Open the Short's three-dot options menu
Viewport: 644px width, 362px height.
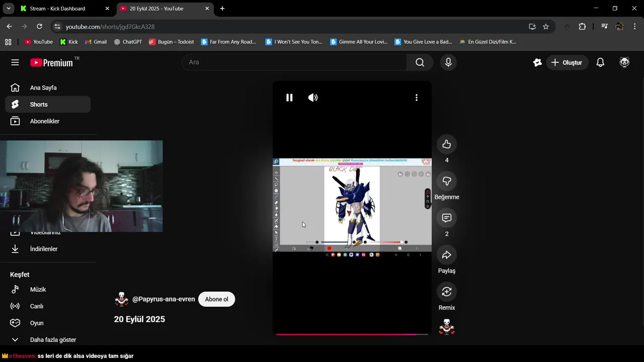[x=416, y=98]
